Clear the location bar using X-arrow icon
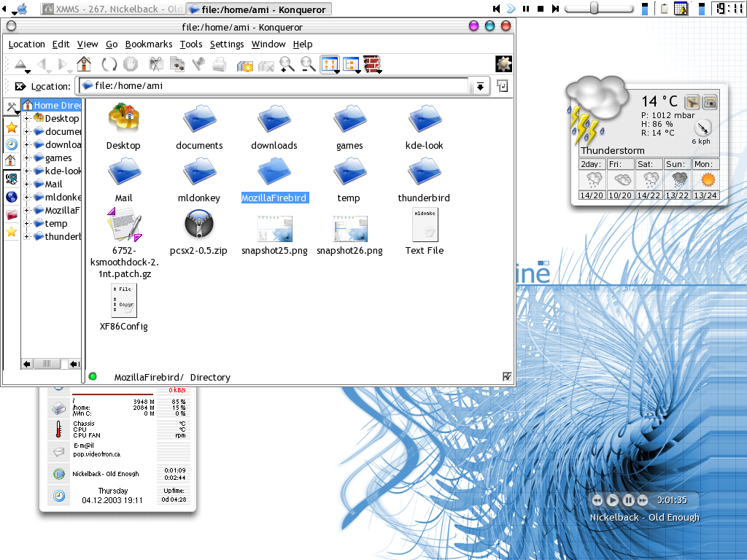The width and height of the screenshot is (747, 560). click(x=20, y=86)
